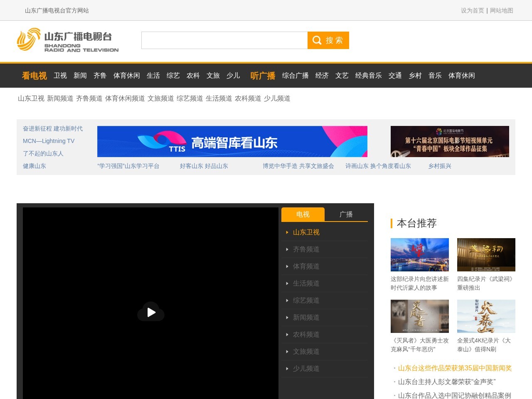Open the 武梁祠 documentary thumbnail

click(486, 254)
